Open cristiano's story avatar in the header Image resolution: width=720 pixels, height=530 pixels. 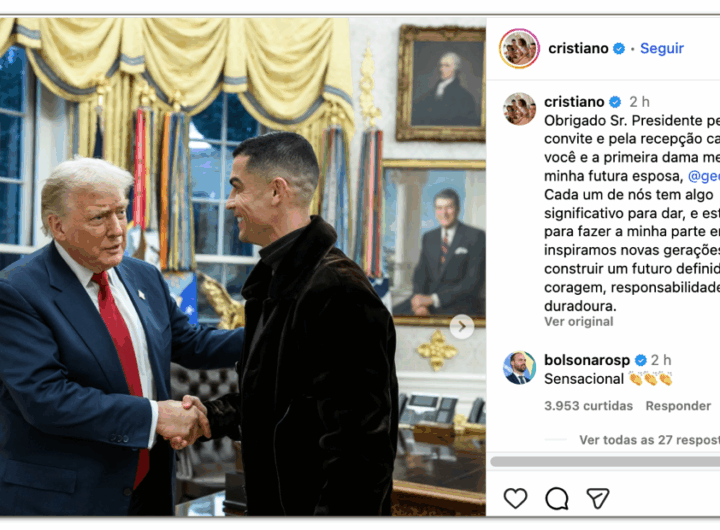click(519, 48)
